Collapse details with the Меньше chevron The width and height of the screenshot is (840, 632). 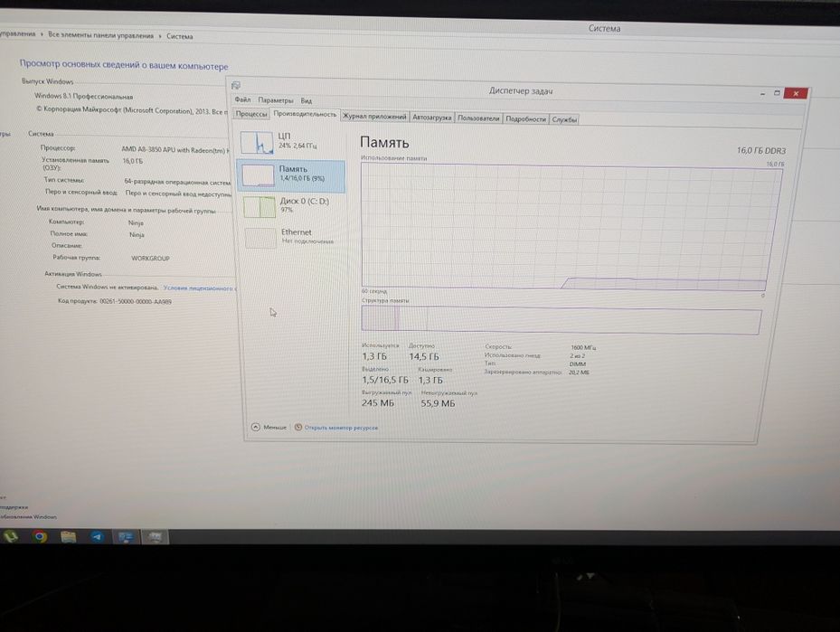(x=256, y=427)
